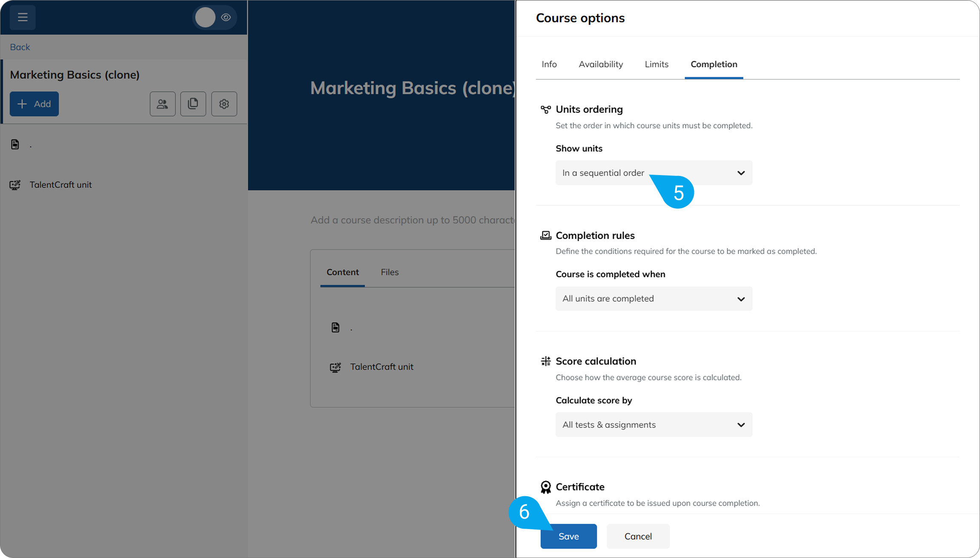Click chevron of All units are completed
The height and width of the screenshot is (558, 980).
(741, 299)
